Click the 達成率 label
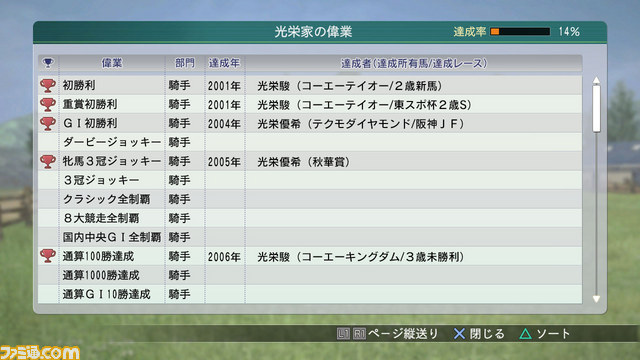Image resolution: width=640 pixels, height=360 pixels. 470,31
